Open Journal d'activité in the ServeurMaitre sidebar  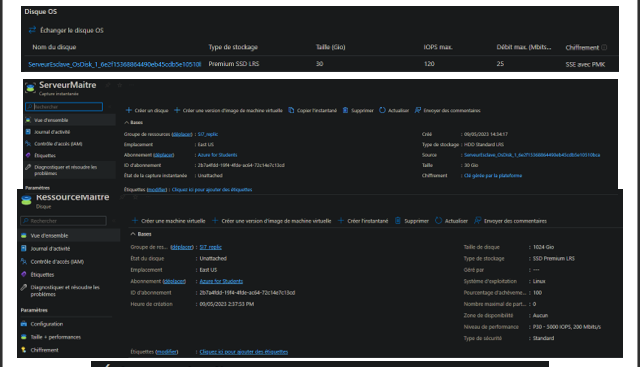point(52,132)
